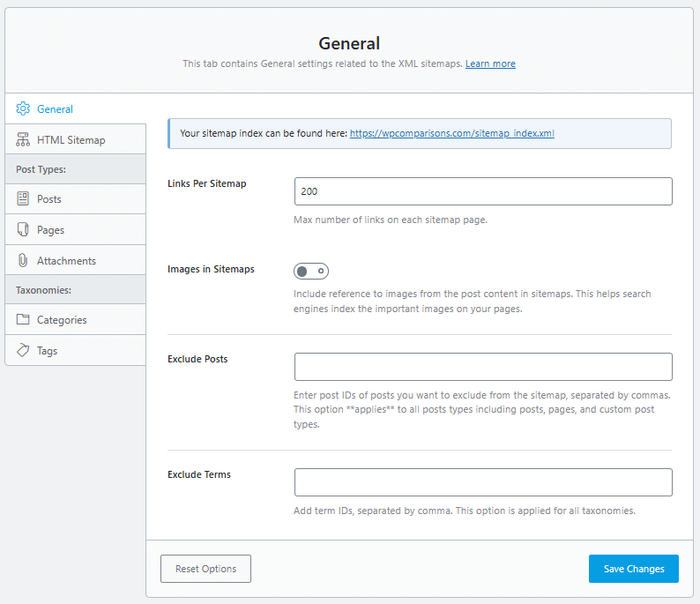Click the Pages icon in sidebar
The width and height of the screenshot is (700, 604).
coord(23,230)
